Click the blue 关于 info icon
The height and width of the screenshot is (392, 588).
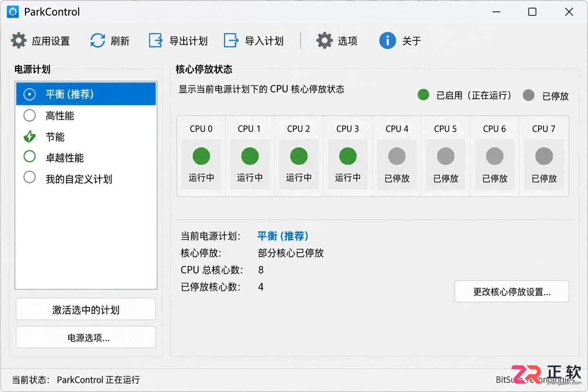click(388, 40)
